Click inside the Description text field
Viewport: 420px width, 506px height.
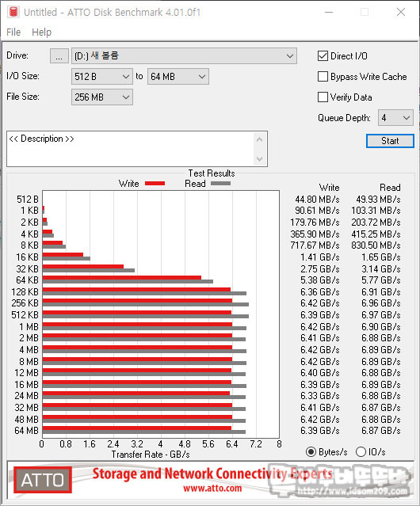(131, 149)
